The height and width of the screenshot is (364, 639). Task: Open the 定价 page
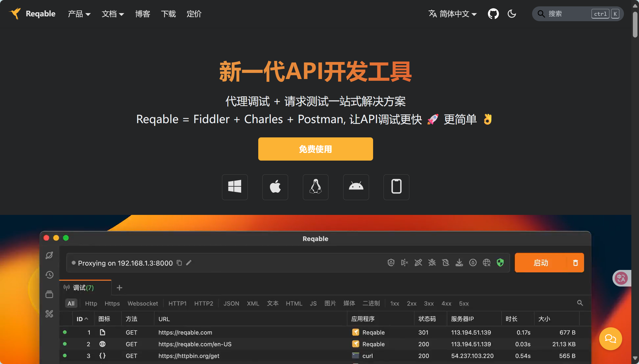point(194,14)
